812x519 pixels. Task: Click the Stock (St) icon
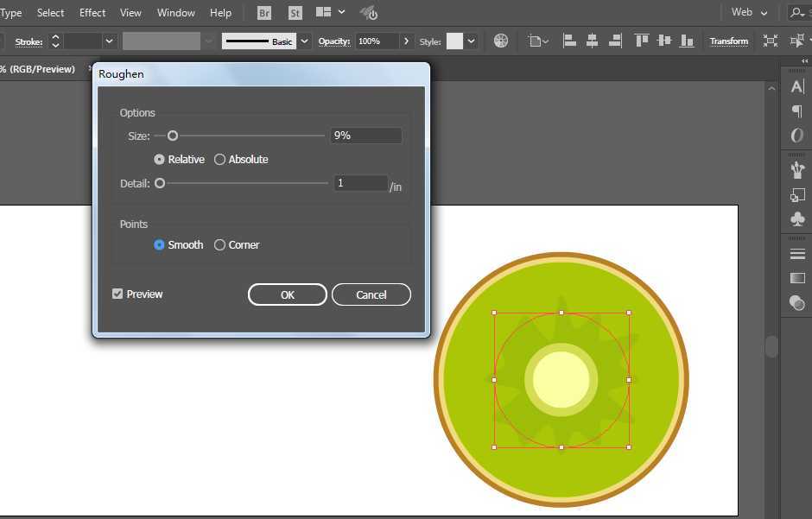pyautogui.click(x=295, y=13)
